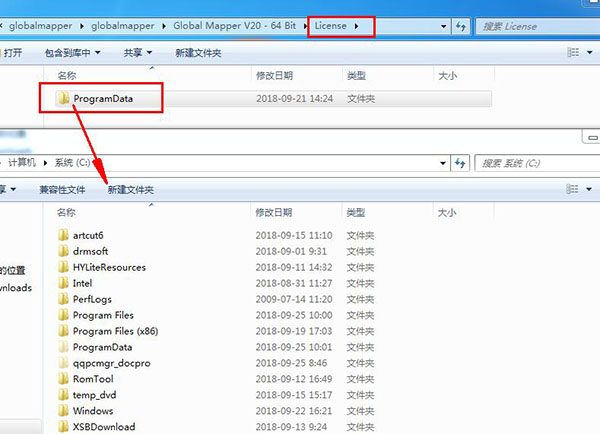
Task: Expand breadcrumb arrow after License
Action: point(355,25)
